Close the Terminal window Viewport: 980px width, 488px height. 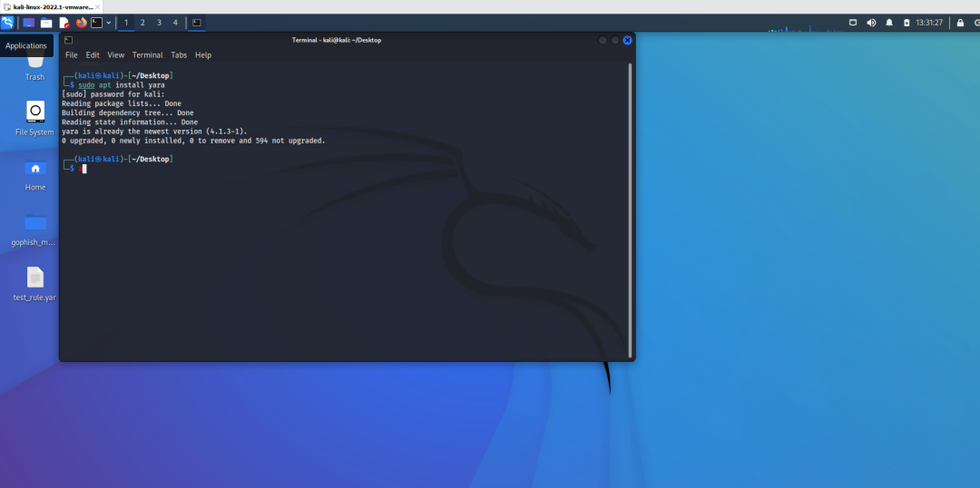point(628,40)
